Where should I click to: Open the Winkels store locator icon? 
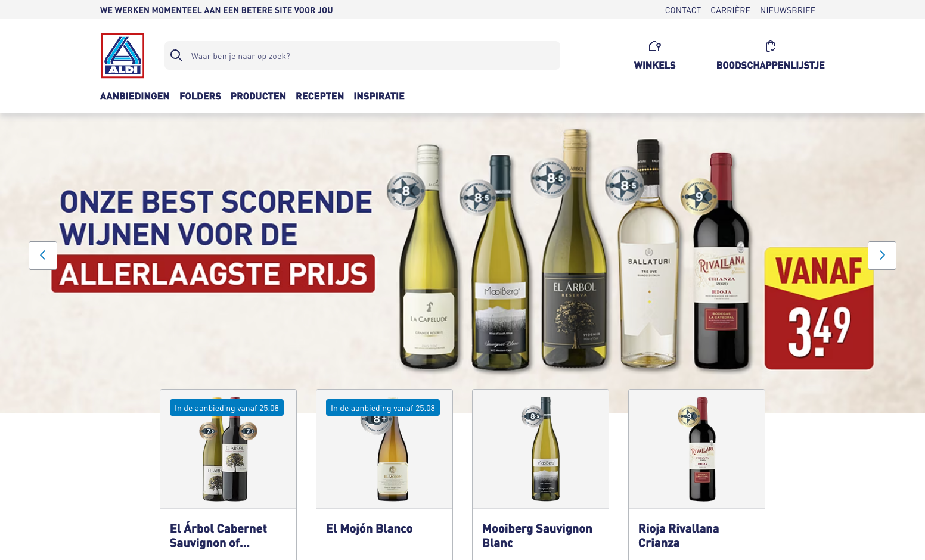[654, 46]
